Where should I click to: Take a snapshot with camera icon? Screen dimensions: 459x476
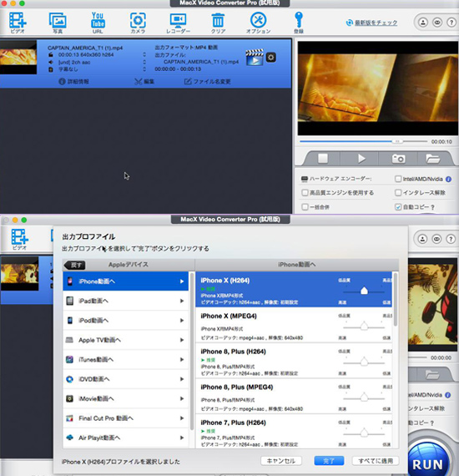coord(399,159)
